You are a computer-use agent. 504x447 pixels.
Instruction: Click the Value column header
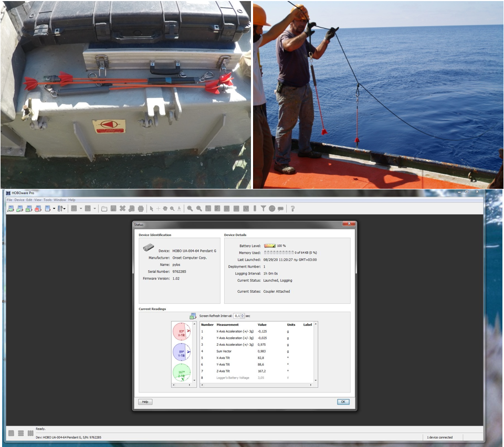(262, 325)
